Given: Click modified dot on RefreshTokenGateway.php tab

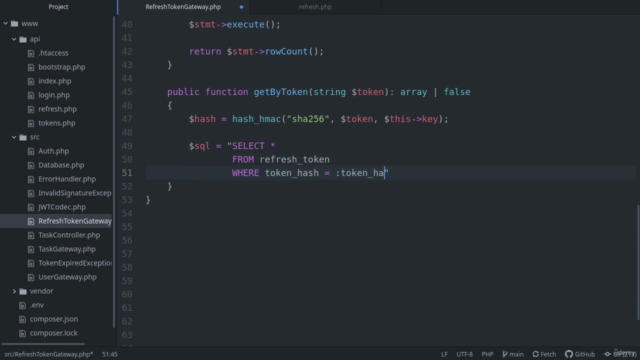Looking at the screenshot, I should [x=242, y=7].
